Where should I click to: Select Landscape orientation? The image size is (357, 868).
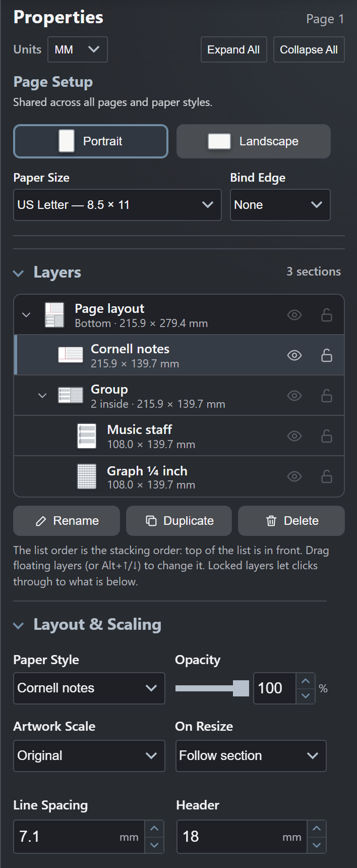(x=254, y=141)
